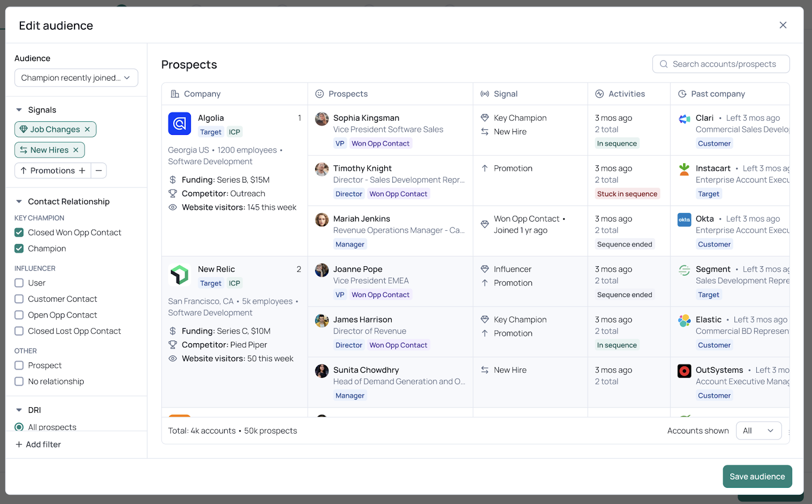Check the Prospect checkbox
The image size is (812, 504).
[19, 366]
